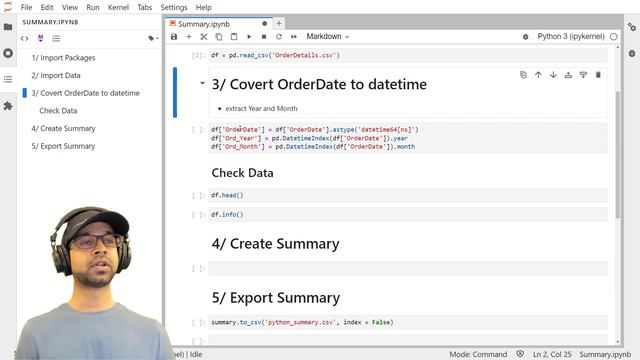This screenshot has width=640, height=360.
Task: Jump to '2/ Import Data' in contents
Action: pyautogui.click(x=56, y=76)
